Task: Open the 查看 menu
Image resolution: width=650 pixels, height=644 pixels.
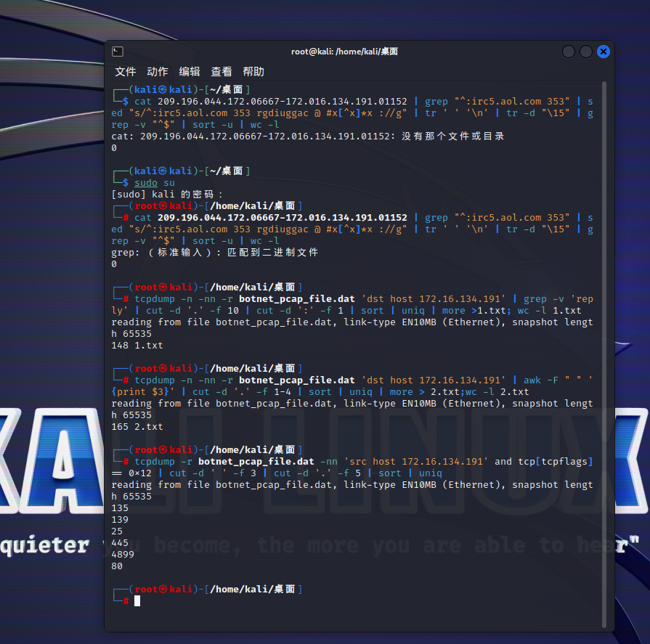Action: coord(222,72)
